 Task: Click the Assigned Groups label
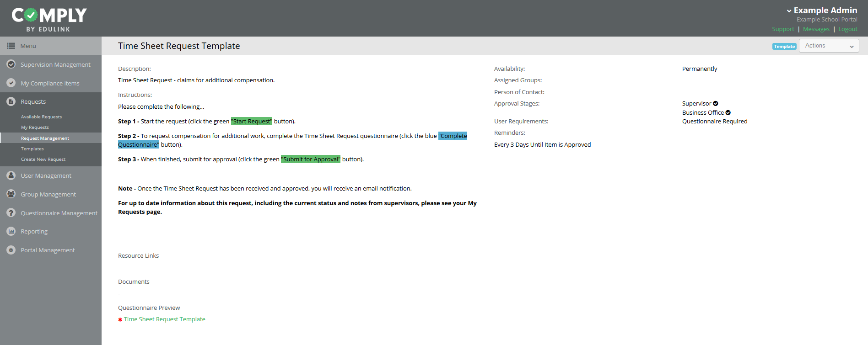coord(518,80)
